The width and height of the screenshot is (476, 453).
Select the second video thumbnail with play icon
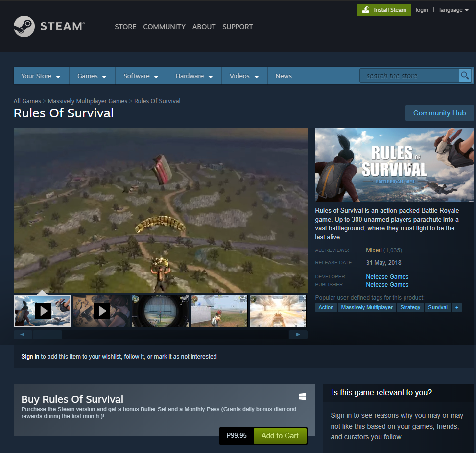[x=101, y=311]
